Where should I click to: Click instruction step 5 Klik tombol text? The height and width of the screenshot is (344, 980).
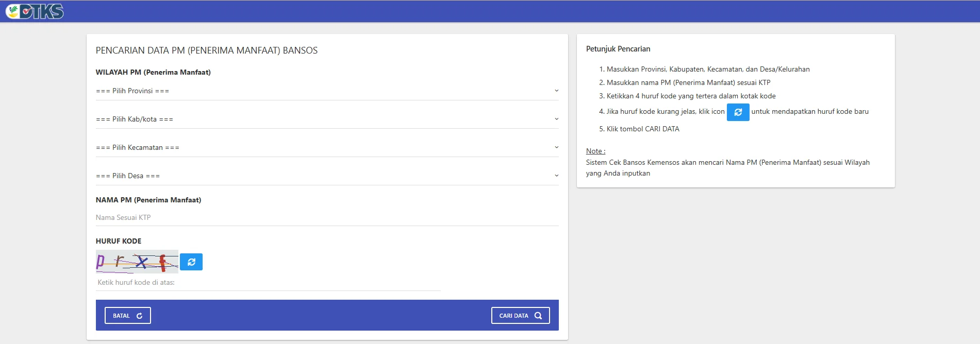643,129
